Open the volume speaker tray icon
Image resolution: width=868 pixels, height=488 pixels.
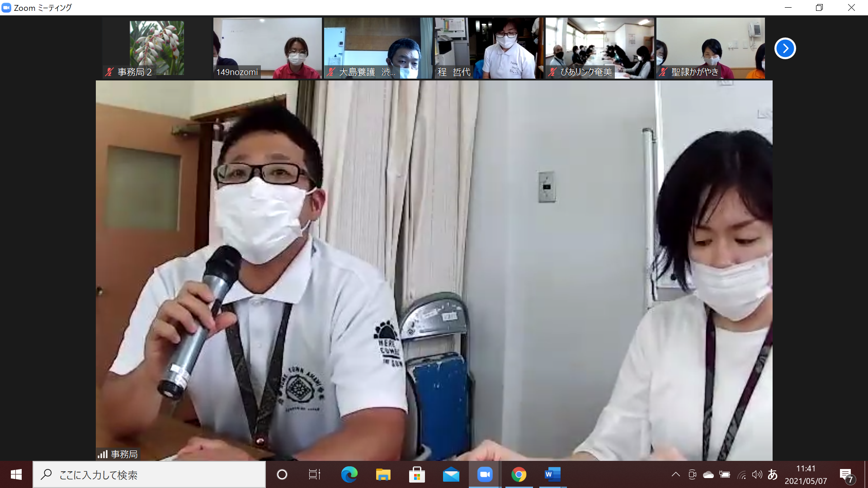[757, 474]
